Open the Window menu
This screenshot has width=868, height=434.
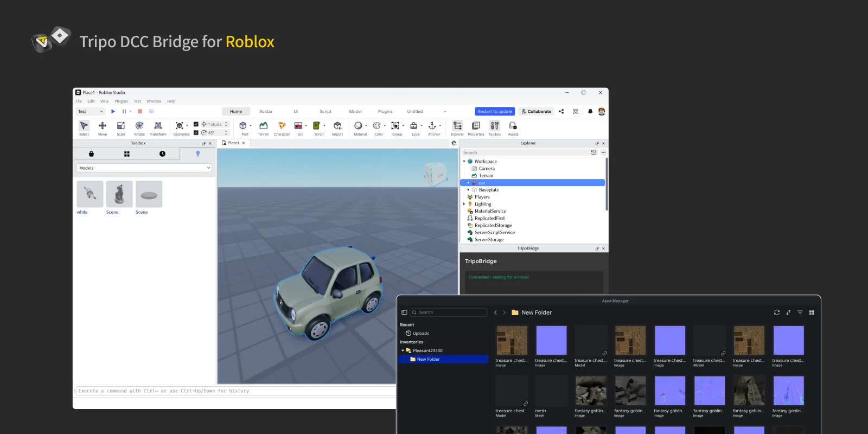154,101
